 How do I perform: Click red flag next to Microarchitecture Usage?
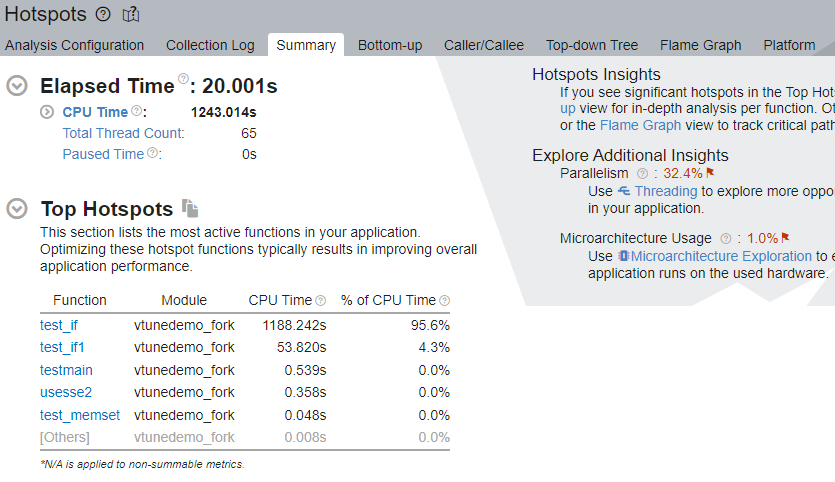[785, 237]
